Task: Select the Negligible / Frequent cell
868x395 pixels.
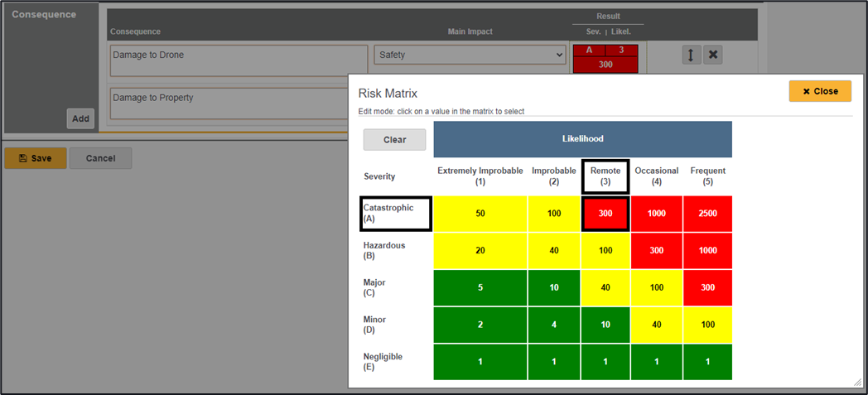Action: [707, 361]
